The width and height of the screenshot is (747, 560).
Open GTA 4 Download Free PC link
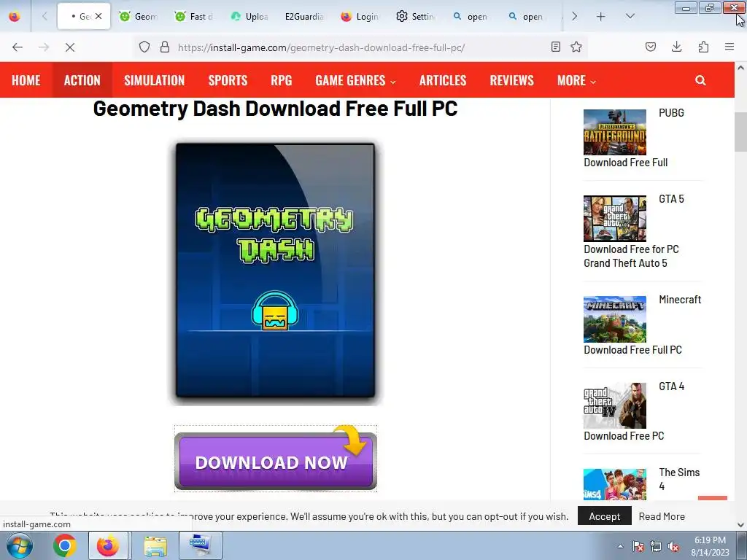[624, 436]
